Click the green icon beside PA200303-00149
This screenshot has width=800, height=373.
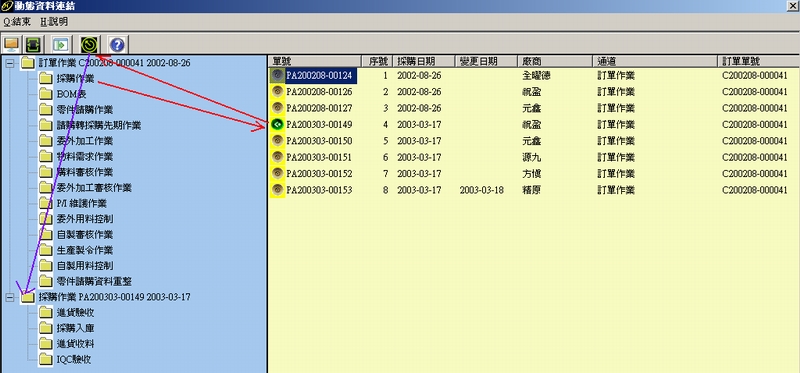277,125
